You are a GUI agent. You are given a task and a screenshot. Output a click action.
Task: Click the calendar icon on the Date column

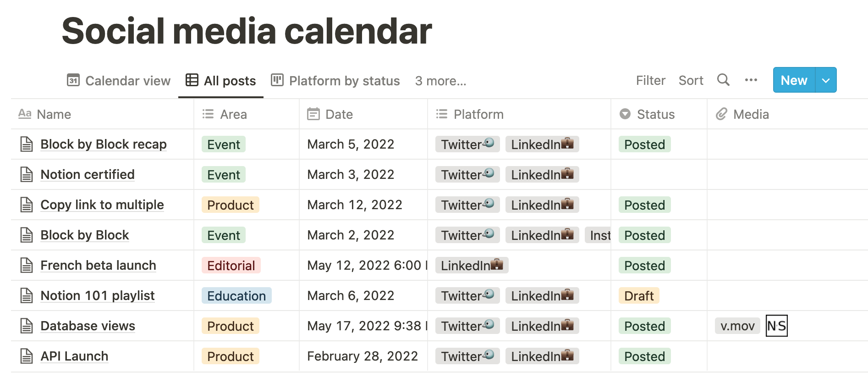point(313,113)
